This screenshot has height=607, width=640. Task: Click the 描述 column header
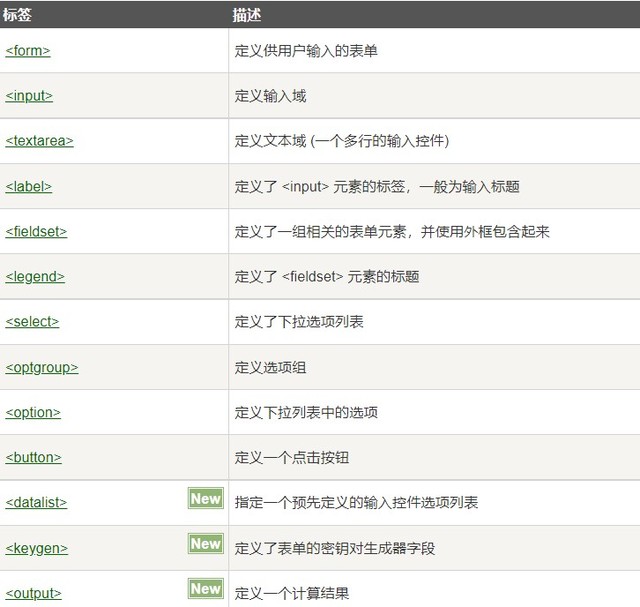[x=248, y=15]
